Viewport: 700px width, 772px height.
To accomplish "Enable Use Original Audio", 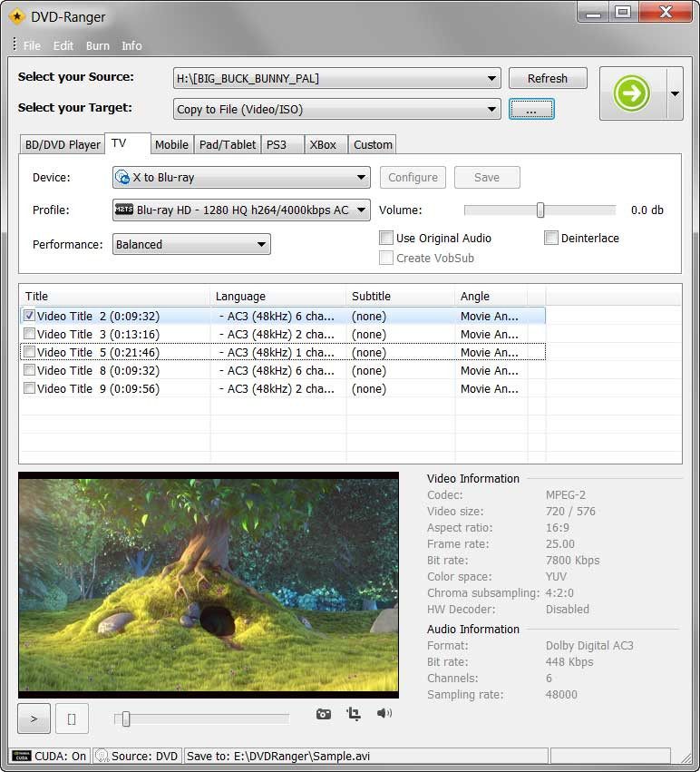I will tap(386, 238).
